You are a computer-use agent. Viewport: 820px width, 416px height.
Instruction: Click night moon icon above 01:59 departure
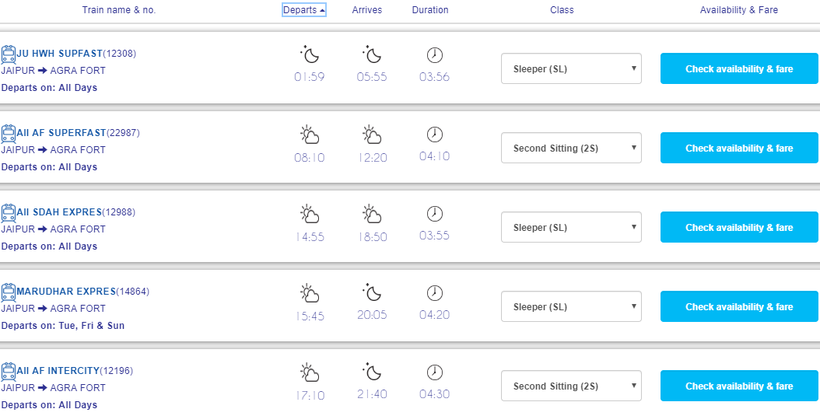309,54
